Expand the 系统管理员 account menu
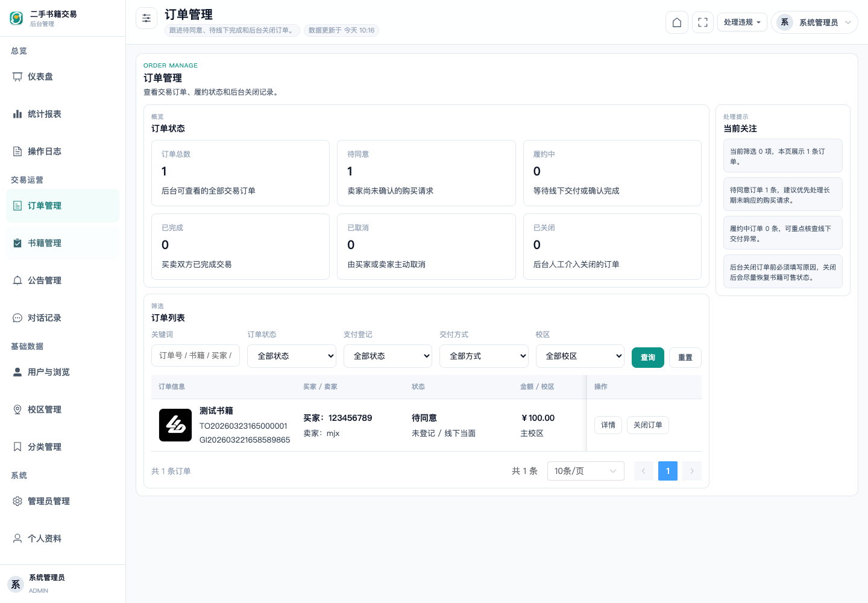Screen dimensions: 868x603 coord(814,22)
